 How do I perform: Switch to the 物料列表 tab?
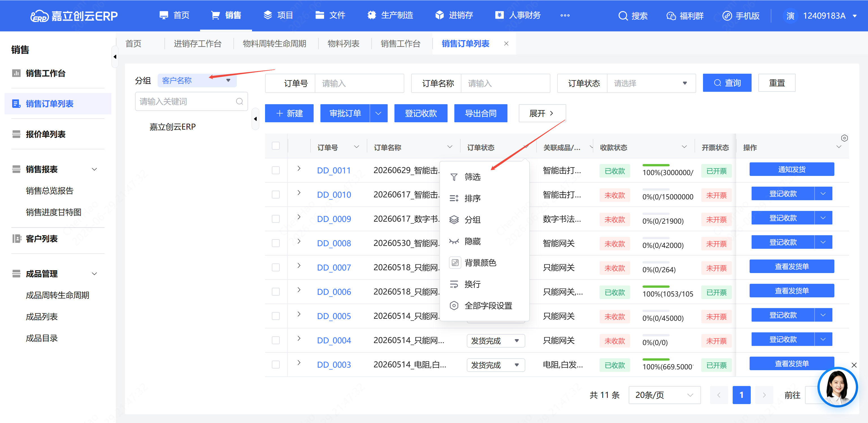tap(343, 43)
